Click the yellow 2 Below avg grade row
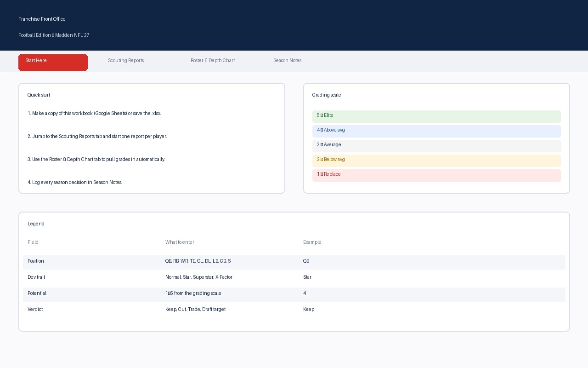The image size is (588, 368). click(x=436, y=161)
